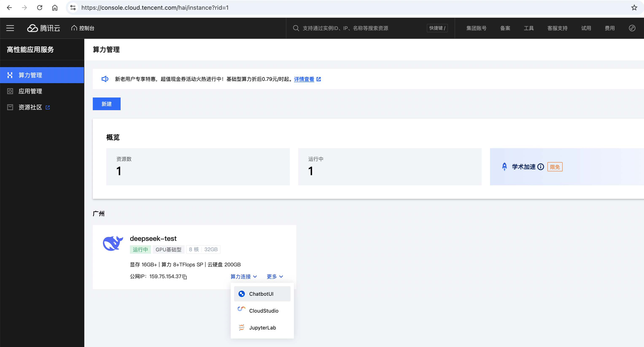This screenshot has height=347, width=644.
Task: Click the announcement speaker icon
Action: click(x=105, y=79)
